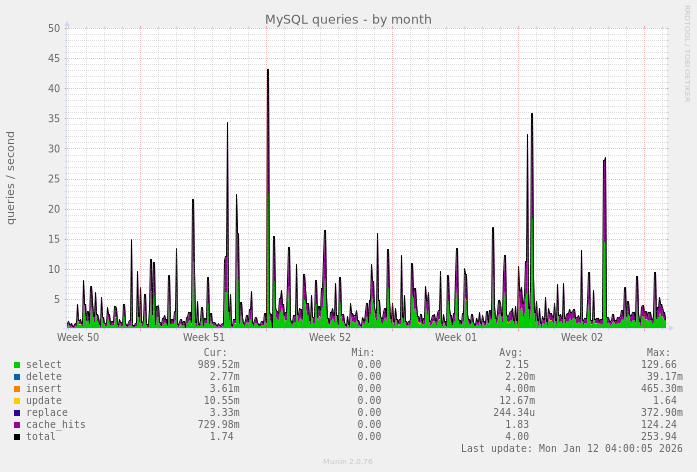697x472 pixels.
Task: Click update current value 10.55m
Action: [x=221, y=400]
